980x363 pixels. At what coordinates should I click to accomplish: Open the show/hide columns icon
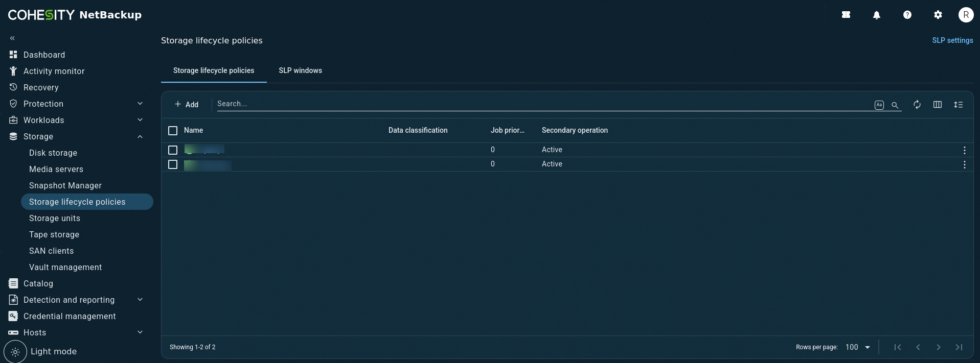938,104
